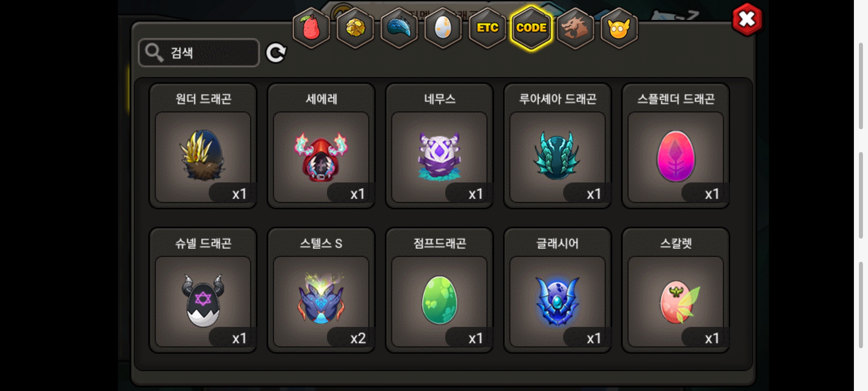This screenshot has height=391, width=868.
Task: Pick the 점프드래곤 green egg
Action: point(439,290)
